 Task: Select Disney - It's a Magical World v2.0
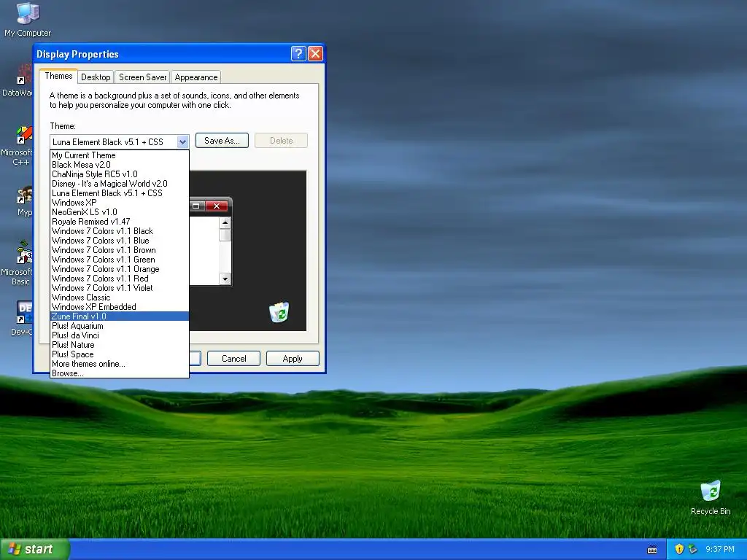(x=120, y=184)
